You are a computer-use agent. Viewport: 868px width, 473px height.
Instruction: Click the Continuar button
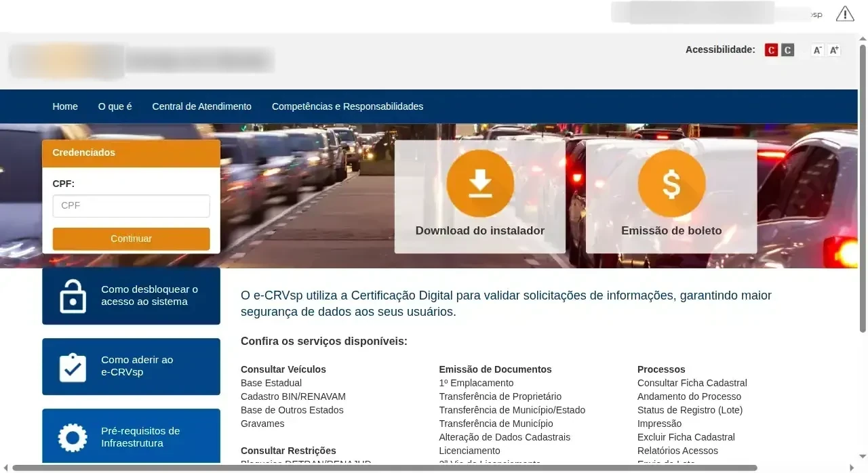point(132,239)
